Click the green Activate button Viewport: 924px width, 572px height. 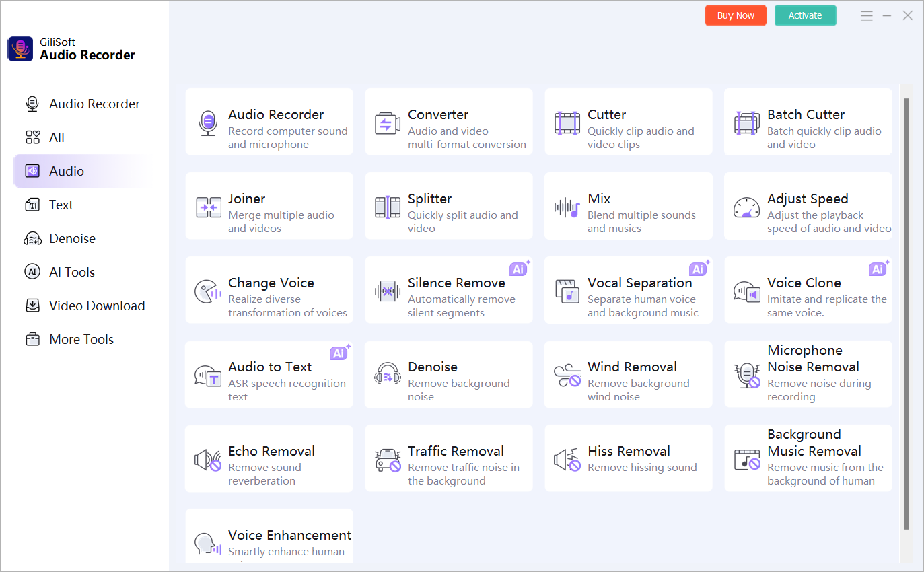805,15
